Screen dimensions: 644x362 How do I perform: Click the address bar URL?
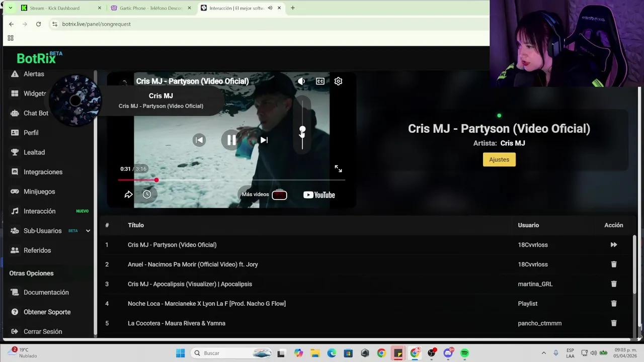coord(96,24)
